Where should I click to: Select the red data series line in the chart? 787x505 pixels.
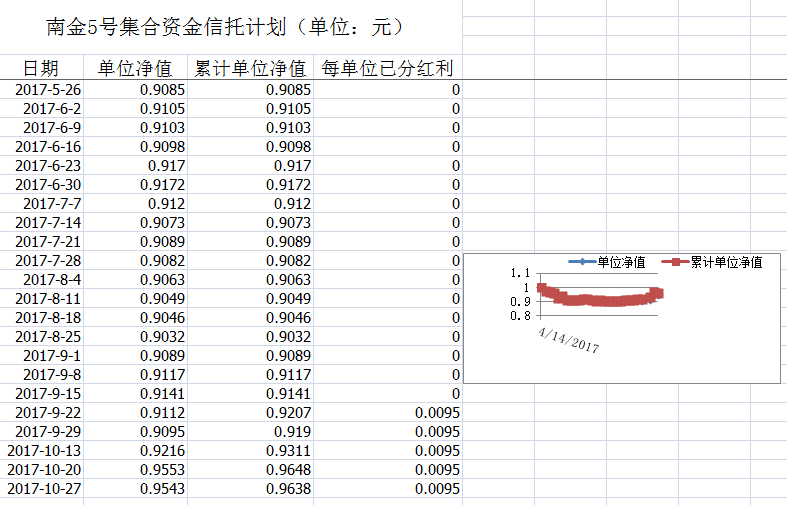[600, 299]
